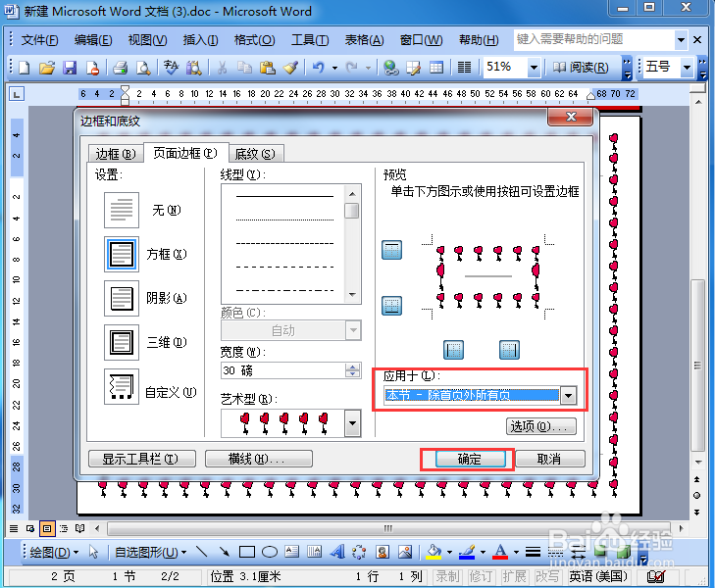The height and width of the screenshot is (588, 715).
Task: Click the Insert Hyperlink globe icon
Action: tap(390, 68)
